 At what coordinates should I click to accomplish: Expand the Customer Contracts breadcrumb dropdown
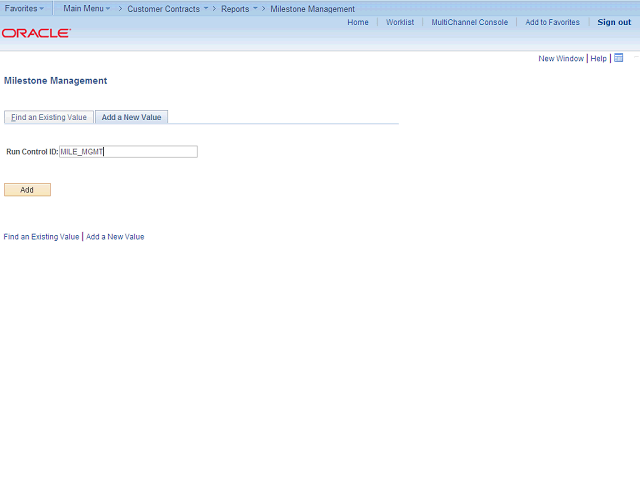point(167,9)
